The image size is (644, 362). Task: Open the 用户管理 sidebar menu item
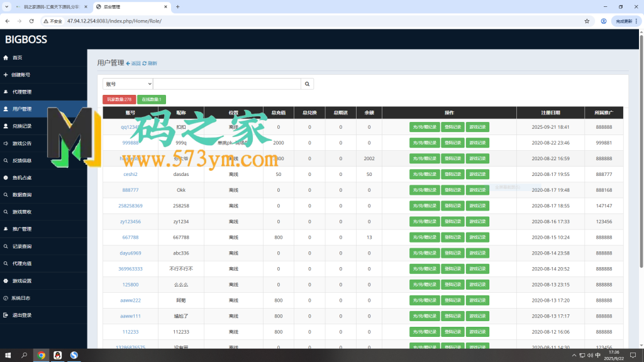(x=43, y=109)
